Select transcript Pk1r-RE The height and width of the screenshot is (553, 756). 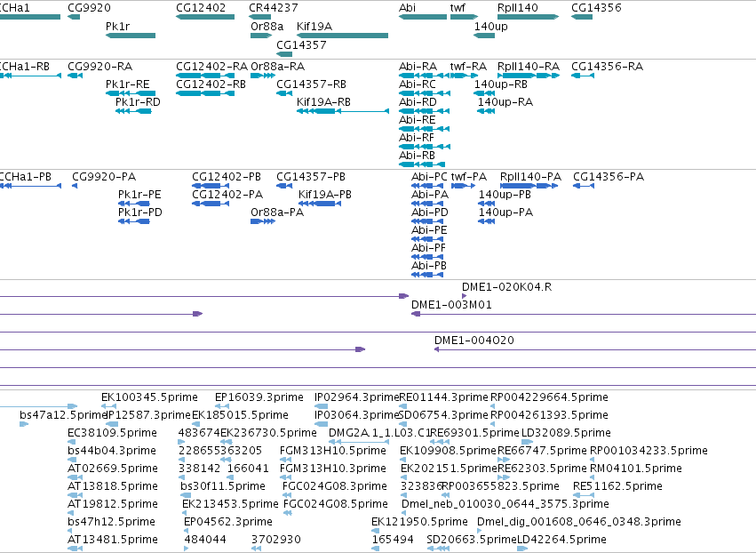tap(131, 93)
